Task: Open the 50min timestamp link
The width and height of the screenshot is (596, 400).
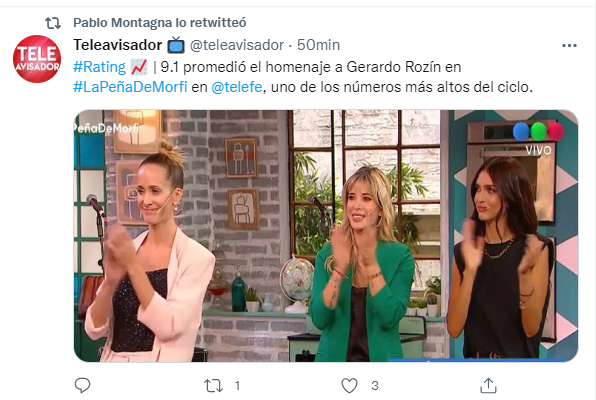Action: point(318,45)
